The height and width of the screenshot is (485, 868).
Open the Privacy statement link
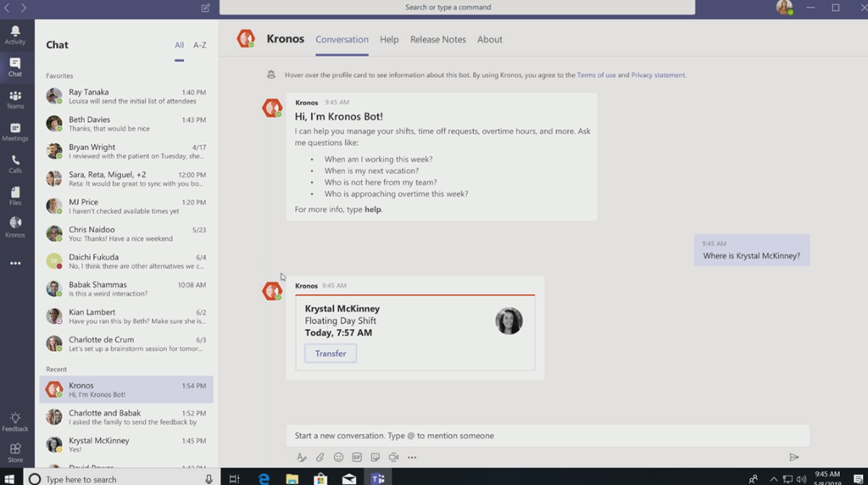(658, 75)
